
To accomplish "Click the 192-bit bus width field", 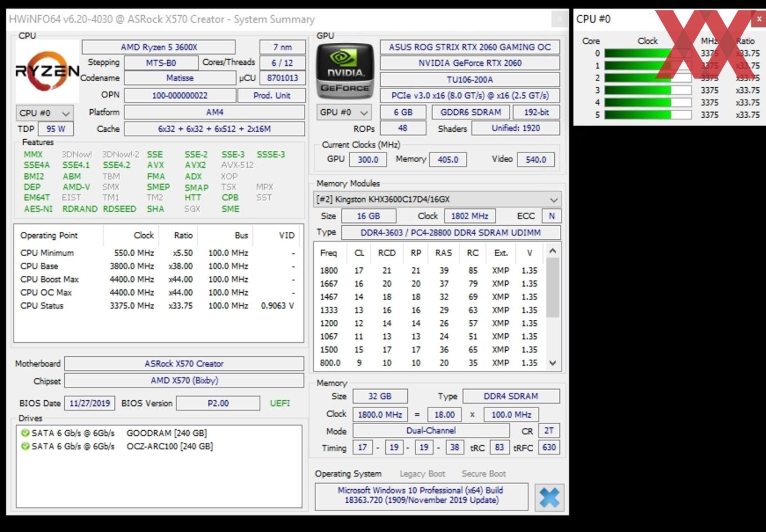I will pos(536,112).
